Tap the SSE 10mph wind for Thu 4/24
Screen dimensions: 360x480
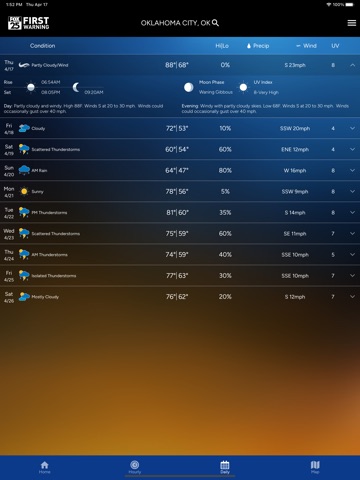click(295, 255)
